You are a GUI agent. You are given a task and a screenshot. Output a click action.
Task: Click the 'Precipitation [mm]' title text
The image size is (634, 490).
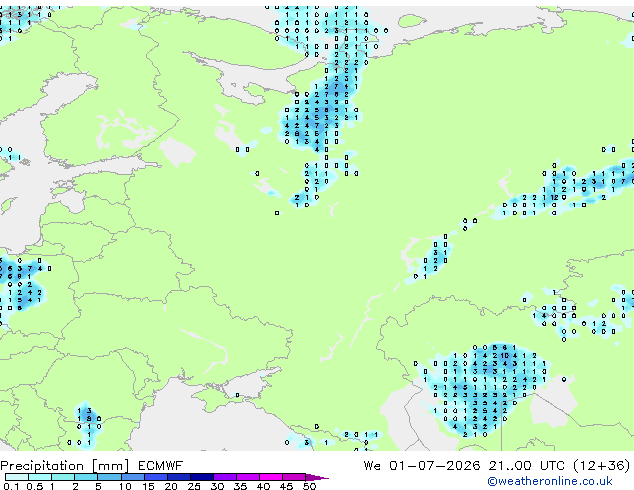point(65,466)
